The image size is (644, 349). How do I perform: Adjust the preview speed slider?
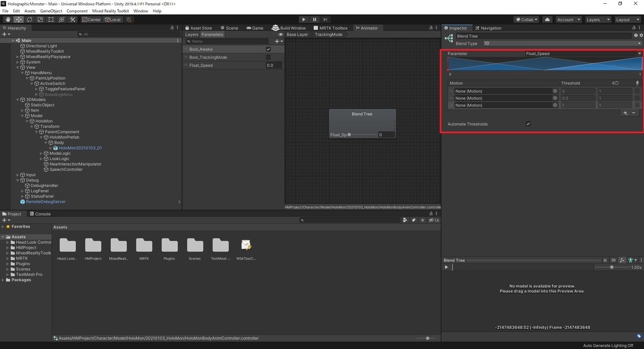point(612,267)
